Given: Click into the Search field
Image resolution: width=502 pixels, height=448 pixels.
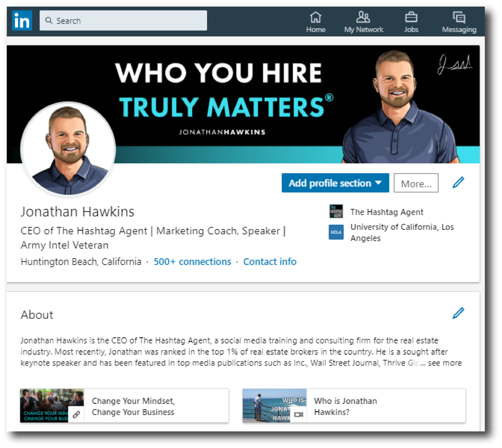Looking at the screenshot, I should (x=123, y=20).
